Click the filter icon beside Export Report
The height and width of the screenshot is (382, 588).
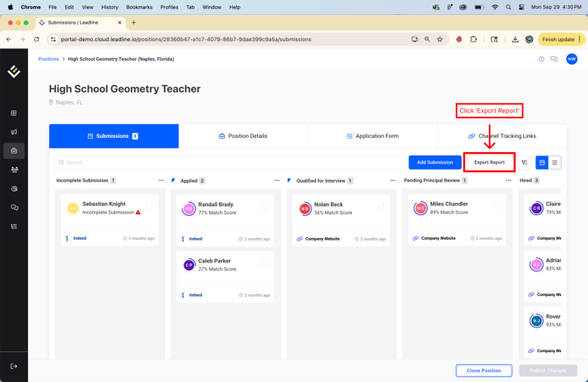(x=524, y=162)
